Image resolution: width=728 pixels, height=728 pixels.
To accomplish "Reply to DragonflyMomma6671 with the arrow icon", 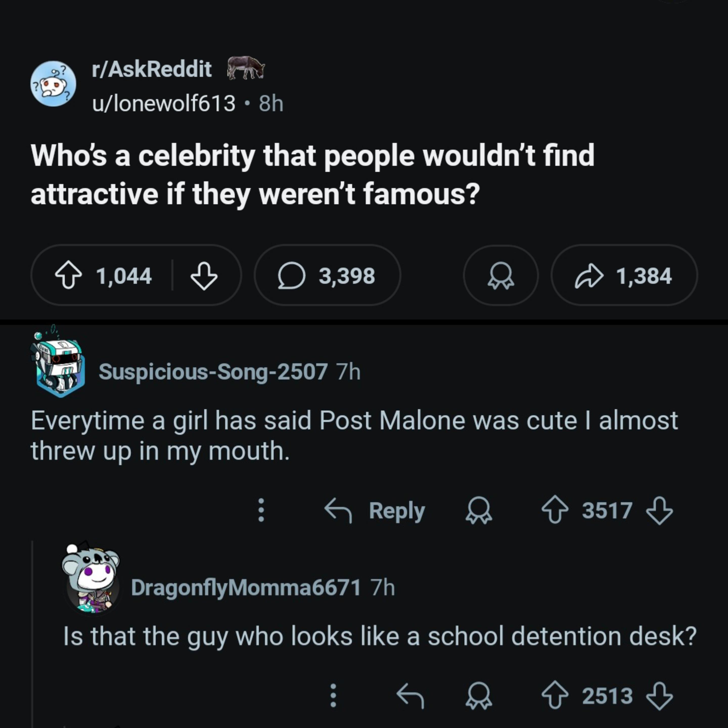I will (410, 696).
